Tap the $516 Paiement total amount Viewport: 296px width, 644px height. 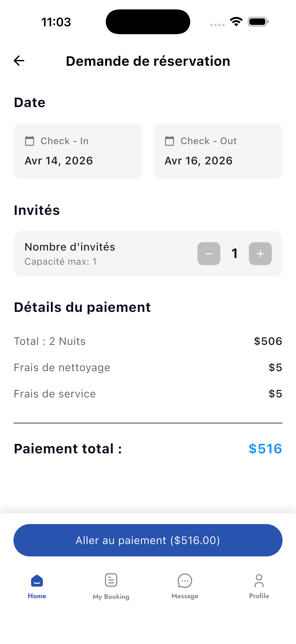coord(265,448)
